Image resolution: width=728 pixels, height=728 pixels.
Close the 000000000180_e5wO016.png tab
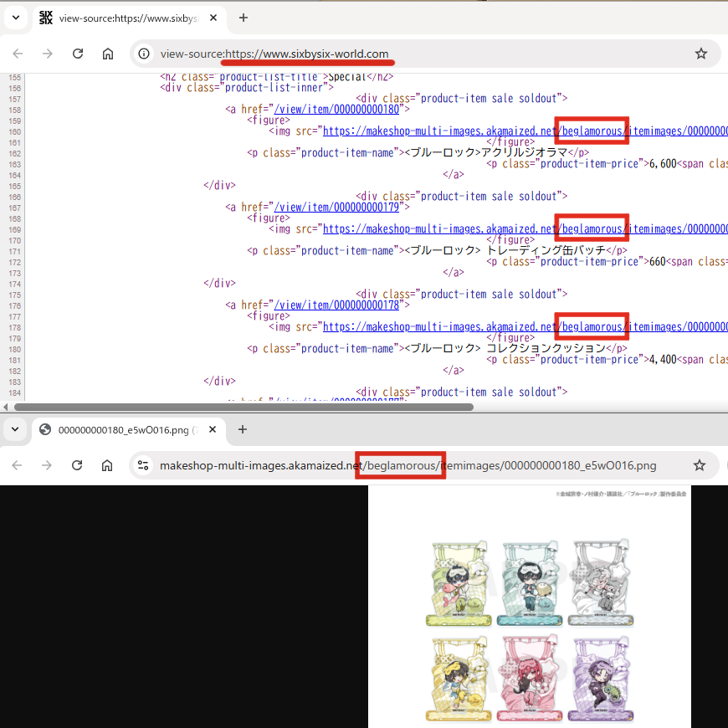point(213,429)
